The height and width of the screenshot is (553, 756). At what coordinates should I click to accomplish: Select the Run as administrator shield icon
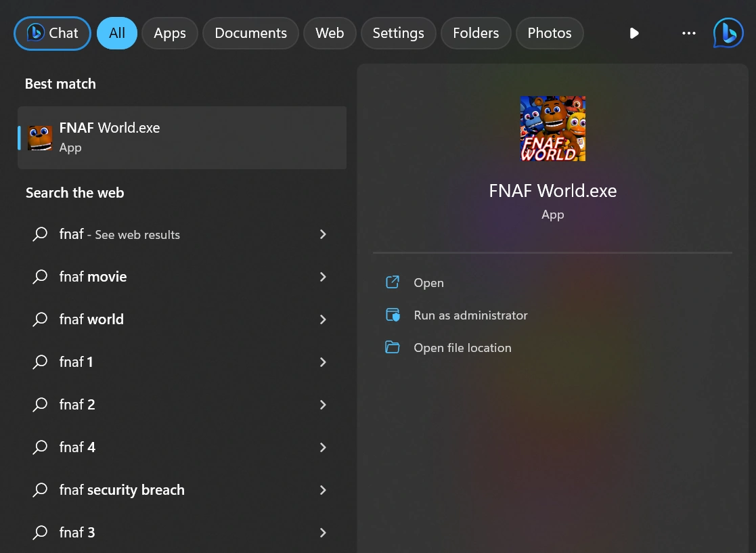393,315
